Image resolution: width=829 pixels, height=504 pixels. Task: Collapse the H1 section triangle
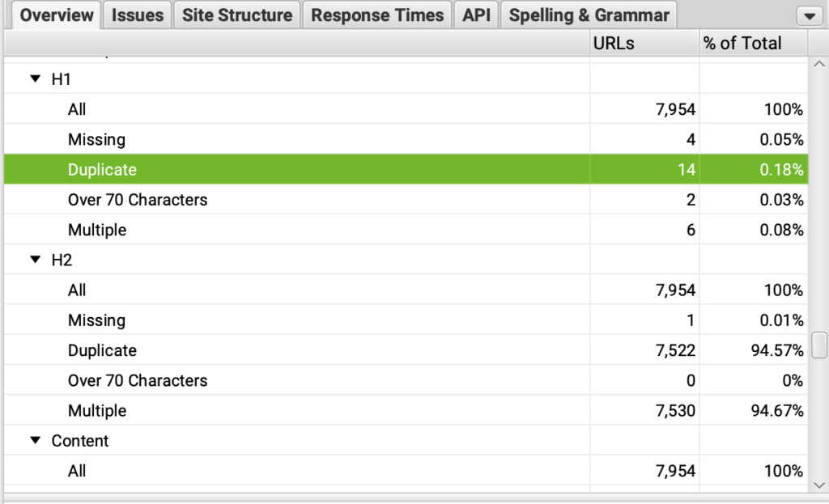(x=35, y=79)
